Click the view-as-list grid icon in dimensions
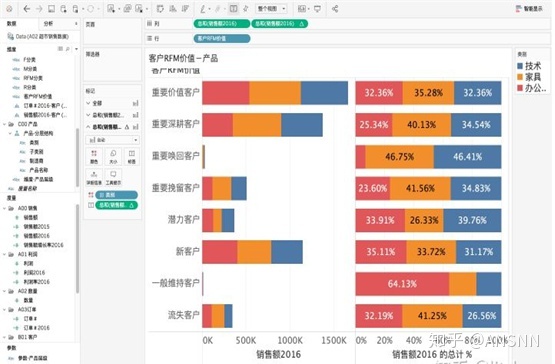555x364 pixels. pyautogui.click(x=61, y=49)
